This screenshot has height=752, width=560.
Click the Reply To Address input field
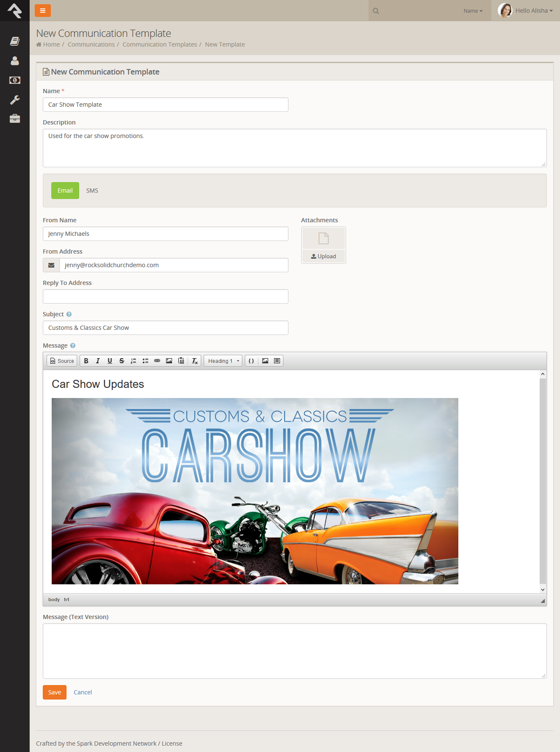coord(166,296)
